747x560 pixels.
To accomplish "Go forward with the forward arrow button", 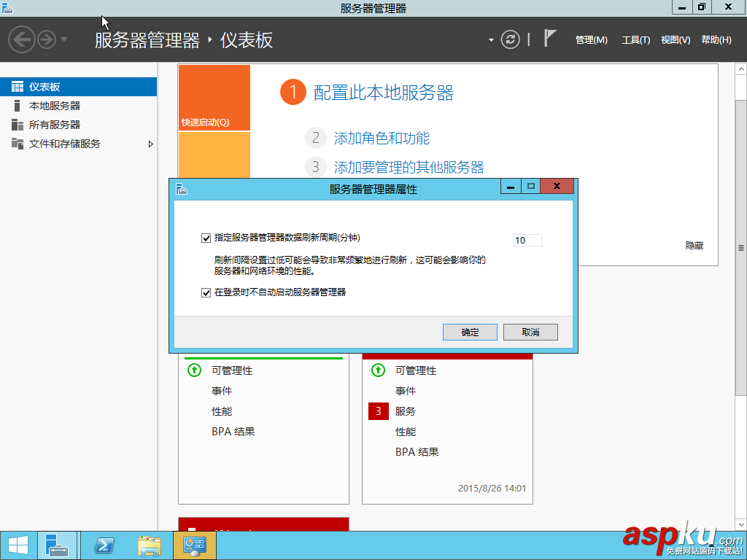I will coord(47,39).
